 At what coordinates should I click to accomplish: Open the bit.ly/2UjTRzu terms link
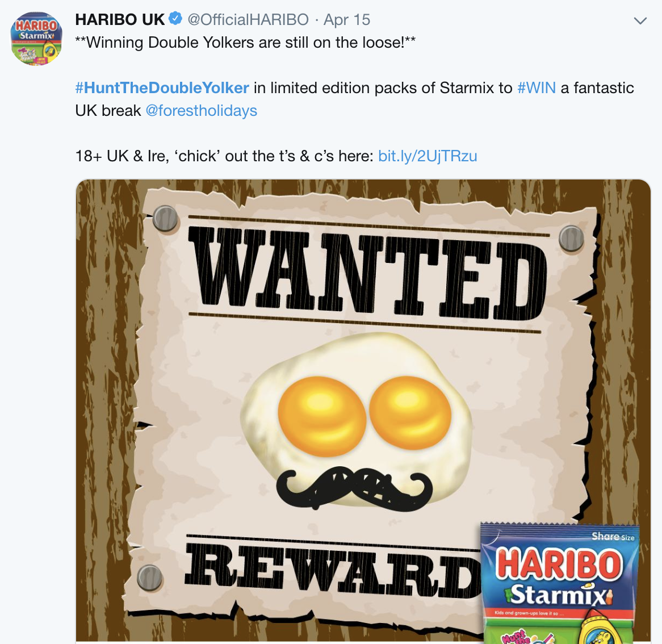[x=428, y=156]
